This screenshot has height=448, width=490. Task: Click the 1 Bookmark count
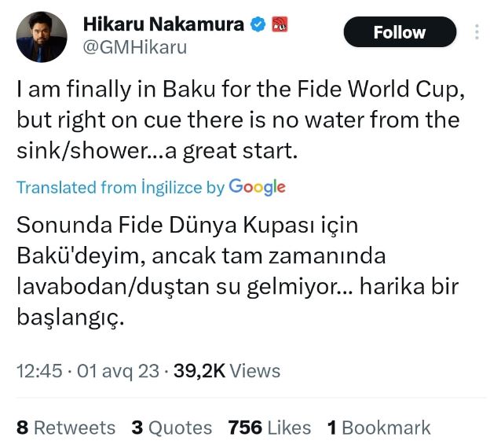[378, 428]
